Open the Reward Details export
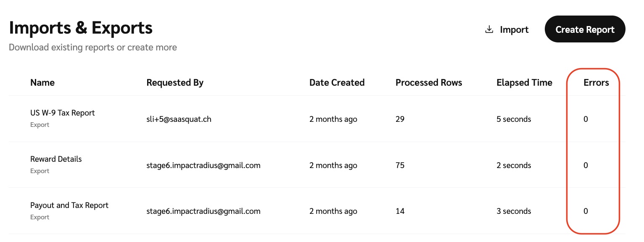 56,159
